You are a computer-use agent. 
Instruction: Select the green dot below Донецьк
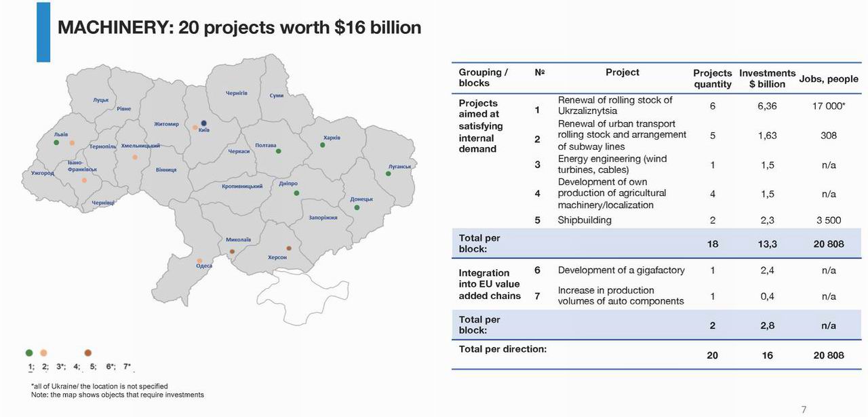tap(357, 207)
